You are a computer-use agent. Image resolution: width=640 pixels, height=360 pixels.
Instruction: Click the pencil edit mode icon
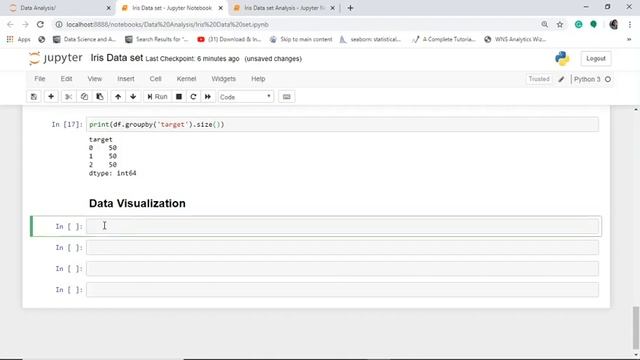click(561, 79)
